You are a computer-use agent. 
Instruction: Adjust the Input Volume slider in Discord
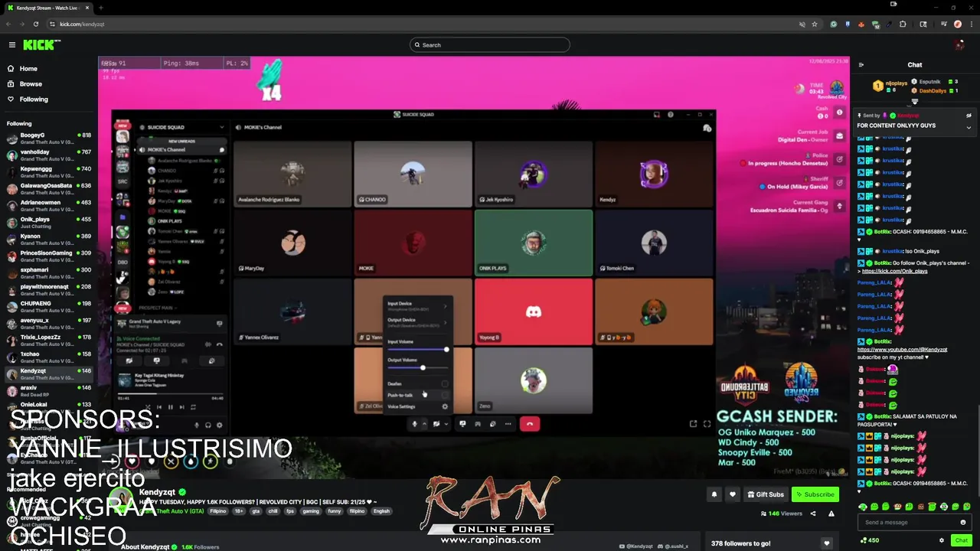418,350
